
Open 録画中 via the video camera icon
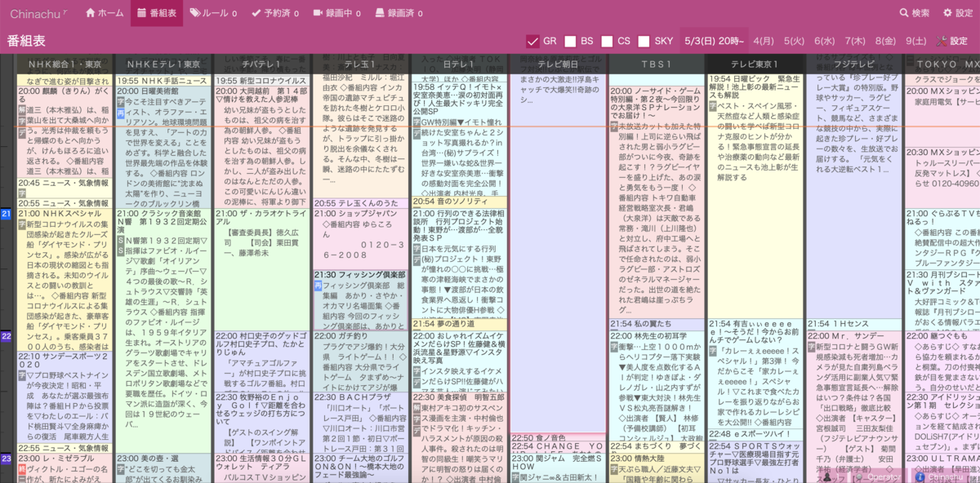(x=318, y=13)
